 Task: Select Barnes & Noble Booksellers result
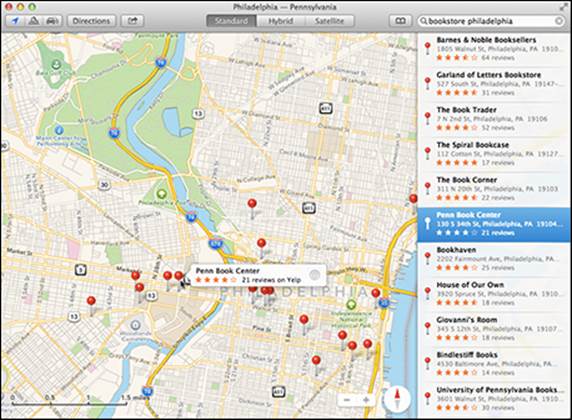pyautogui.click(x=494, y=49)
